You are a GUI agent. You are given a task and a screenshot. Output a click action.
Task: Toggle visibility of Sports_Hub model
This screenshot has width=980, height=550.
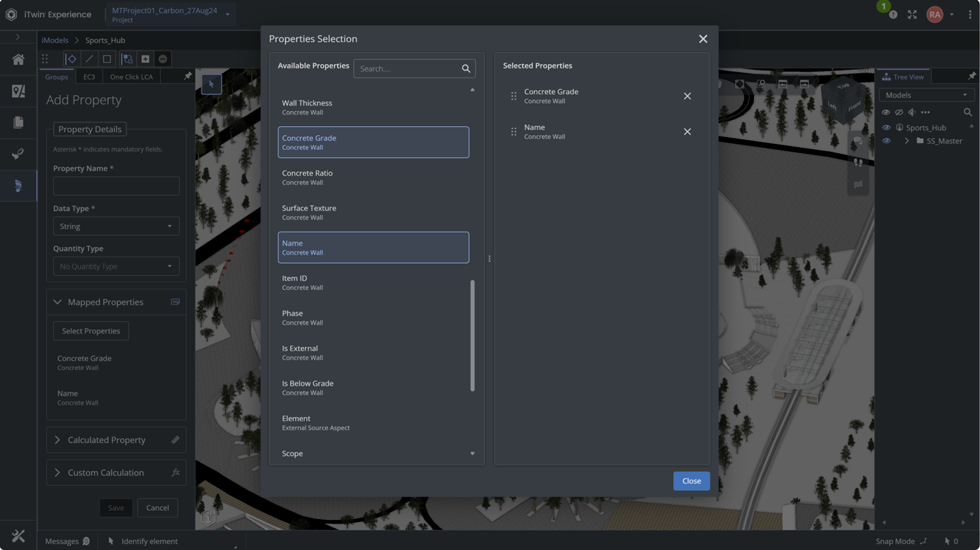click(886, 128)
